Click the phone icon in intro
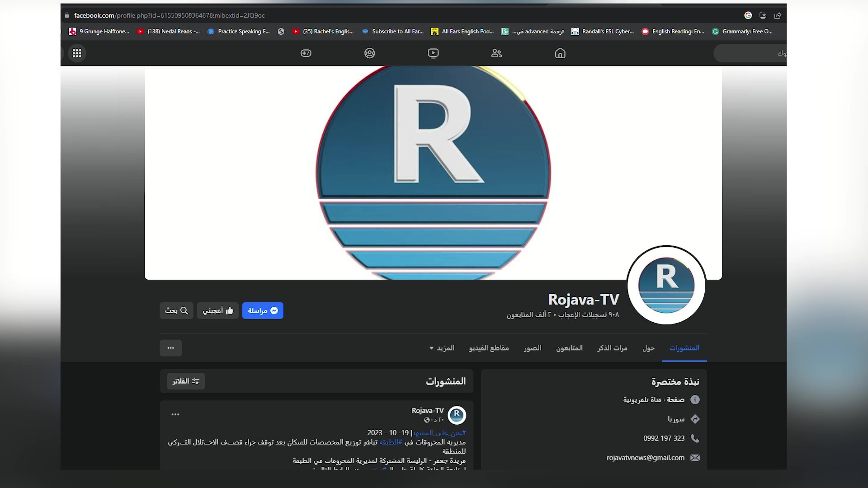 pyautogui.click(x=695, y=438)
